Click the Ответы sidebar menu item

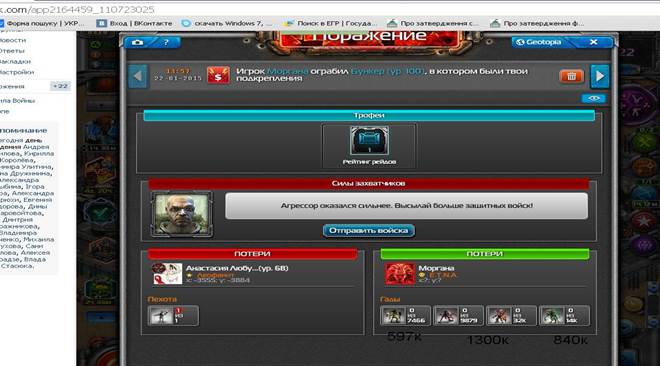(x=12, y=51)
